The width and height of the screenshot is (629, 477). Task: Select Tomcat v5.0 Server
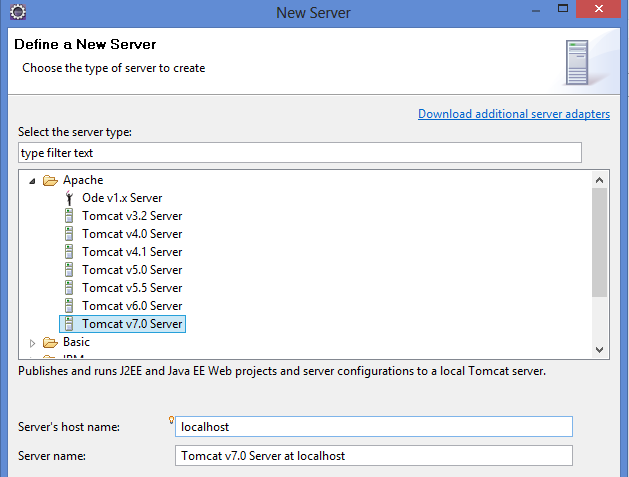(132, 270)
